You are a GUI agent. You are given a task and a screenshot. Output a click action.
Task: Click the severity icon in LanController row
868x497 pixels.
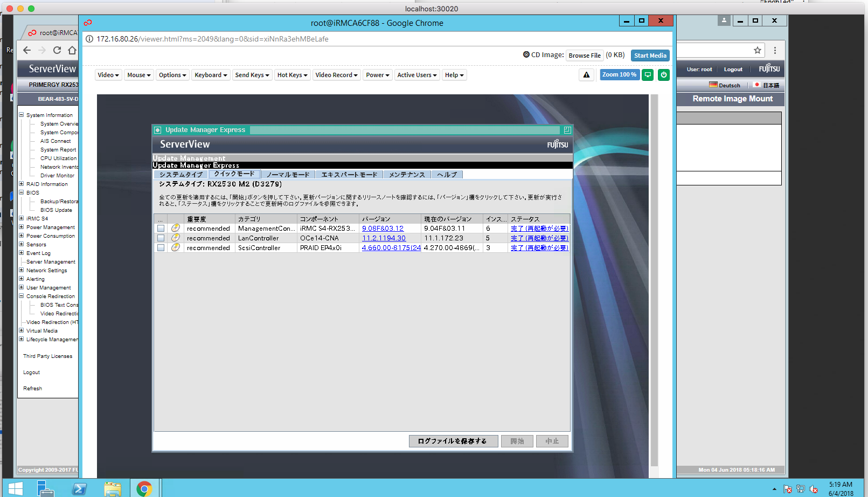[x=176, y=238]
